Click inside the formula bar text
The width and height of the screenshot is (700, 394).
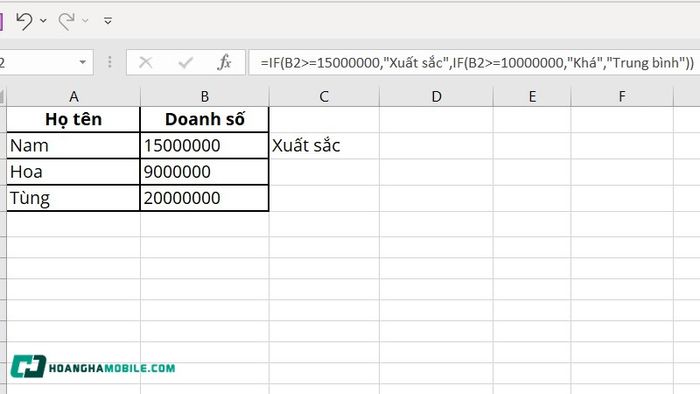coord(476,62)
